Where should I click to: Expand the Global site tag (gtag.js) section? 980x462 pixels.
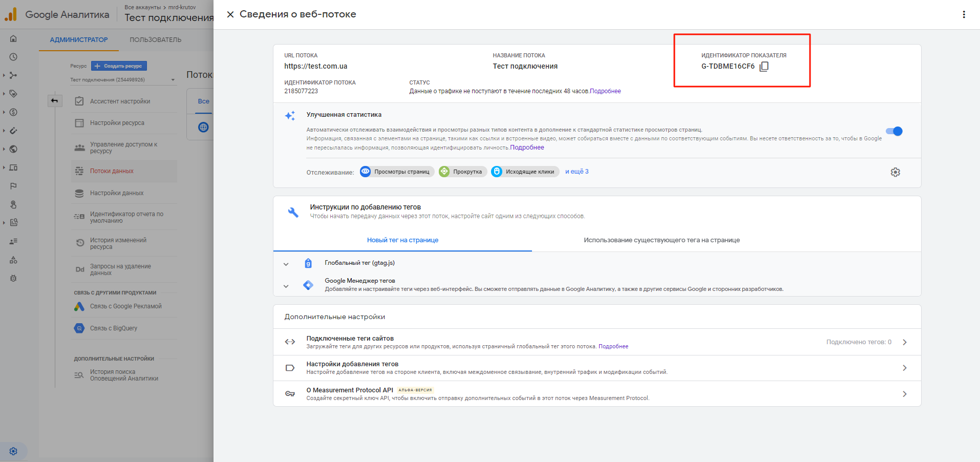(286, 264)
